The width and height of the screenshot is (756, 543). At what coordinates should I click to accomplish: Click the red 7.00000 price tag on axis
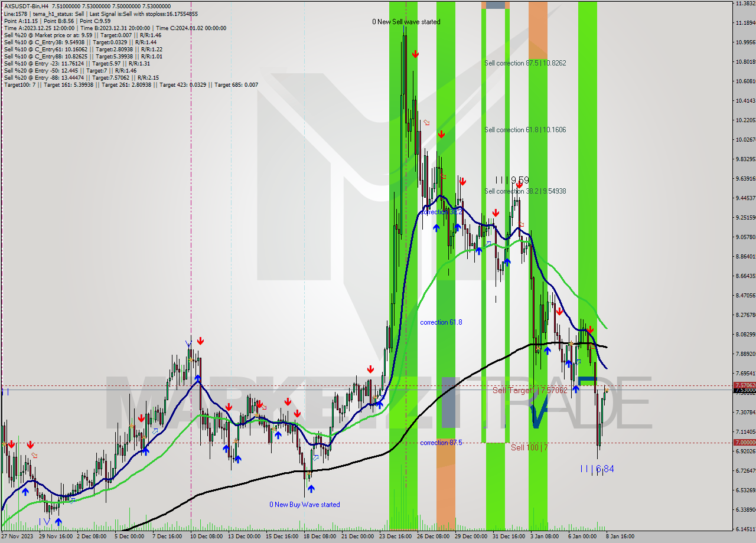point(744,442)
